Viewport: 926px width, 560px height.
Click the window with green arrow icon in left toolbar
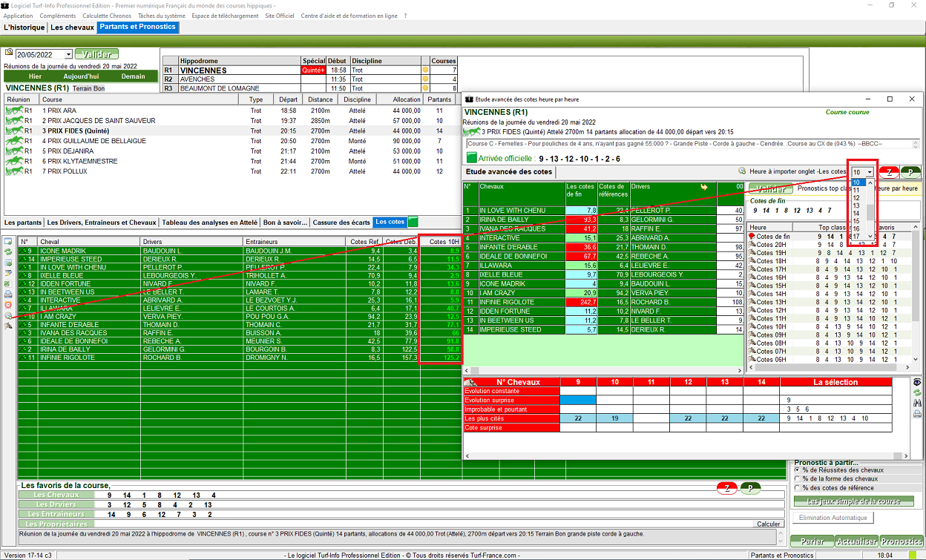click(x=8, y=263)
